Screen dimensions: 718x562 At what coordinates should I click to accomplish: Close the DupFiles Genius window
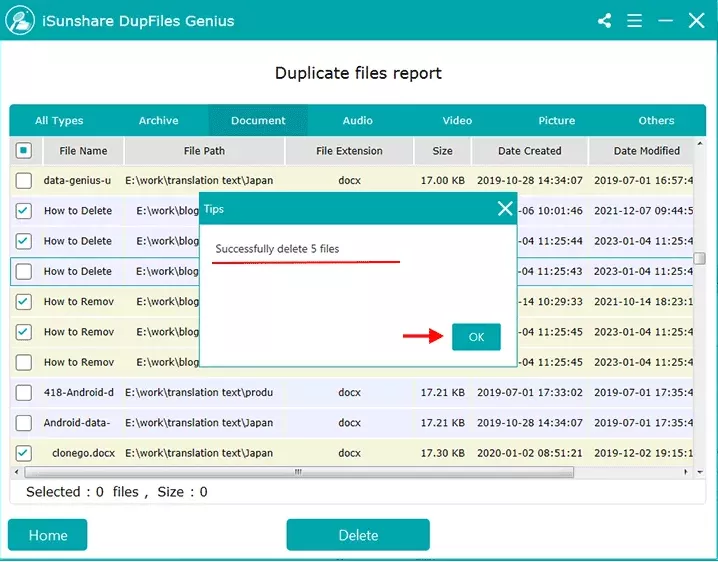[696, 21]
